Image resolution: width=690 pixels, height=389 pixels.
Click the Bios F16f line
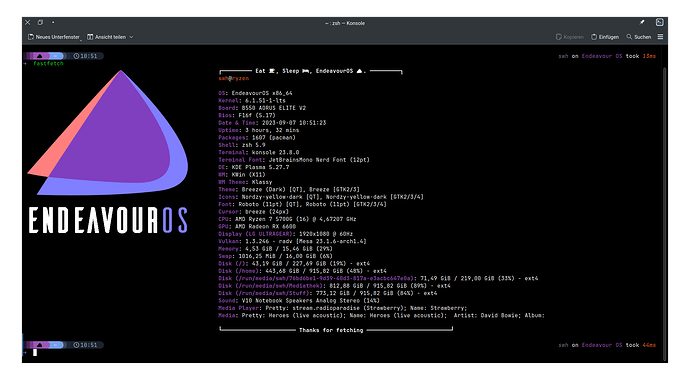click(247, 115)
